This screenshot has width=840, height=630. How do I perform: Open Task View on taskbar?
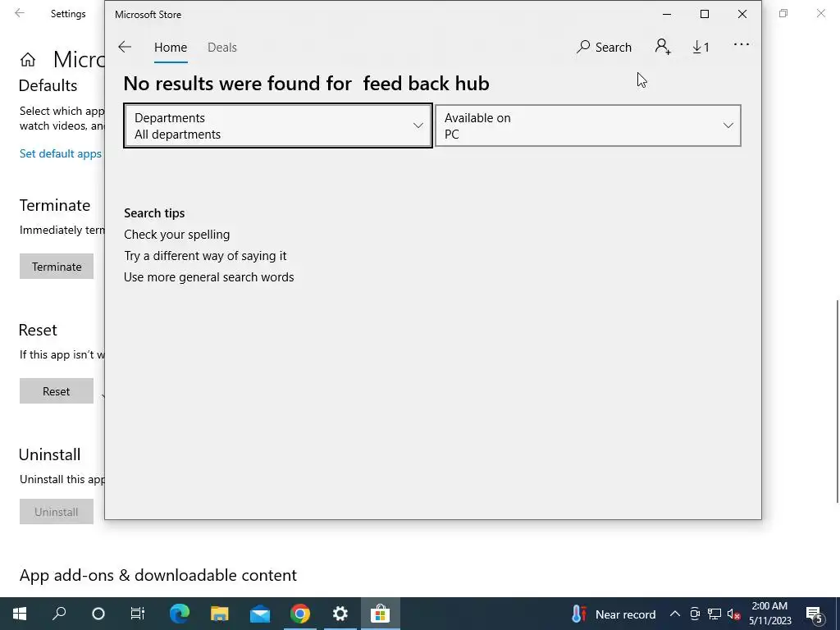tap(138, 614)
